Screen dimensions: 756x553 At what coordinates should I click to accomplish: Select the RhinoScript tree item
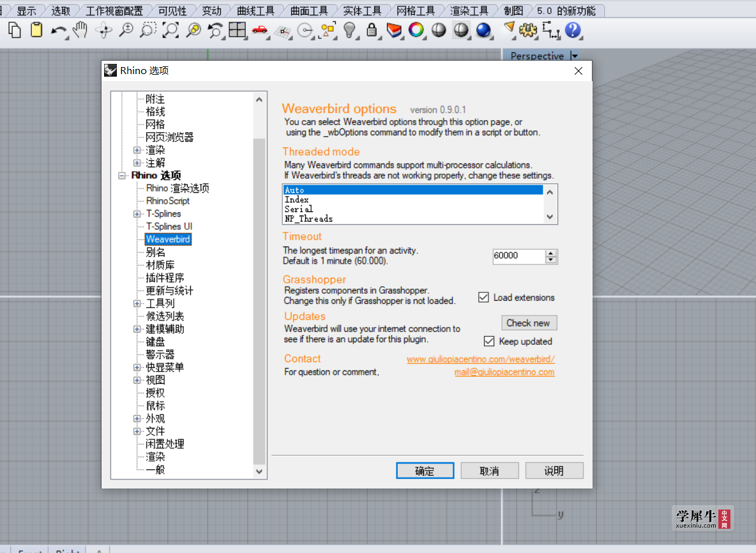[168, 201]
